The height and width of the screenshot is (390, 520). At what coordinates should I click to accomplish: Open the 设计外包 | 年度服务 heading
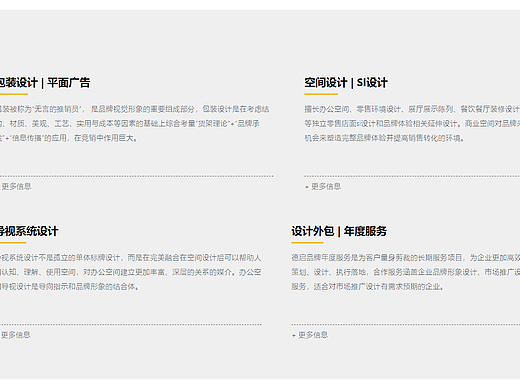[339, 231]
